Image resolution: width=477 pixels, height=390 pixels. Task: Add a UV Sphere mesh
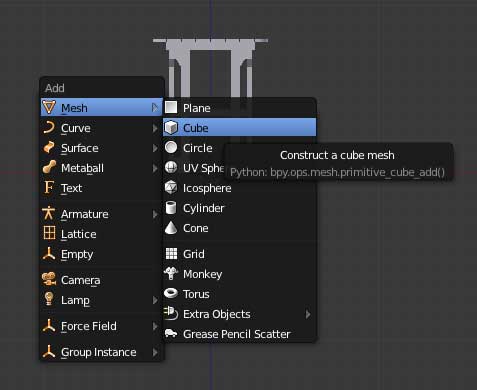(194, 168)
